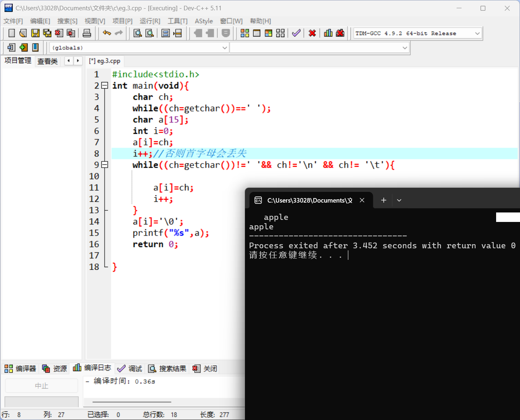
Task: Click the Save All toolbar icon
Action: [x=47, y=33]
